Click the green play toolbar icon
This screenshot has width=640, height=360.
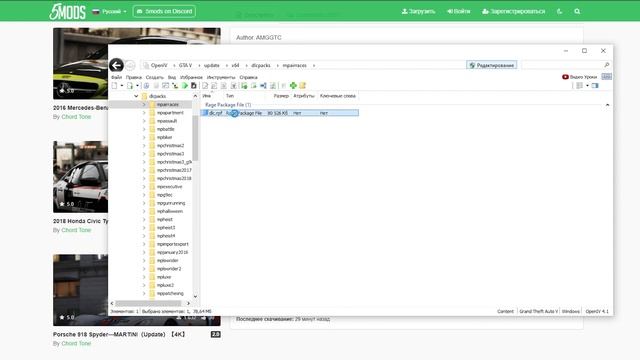pos(184,85)
